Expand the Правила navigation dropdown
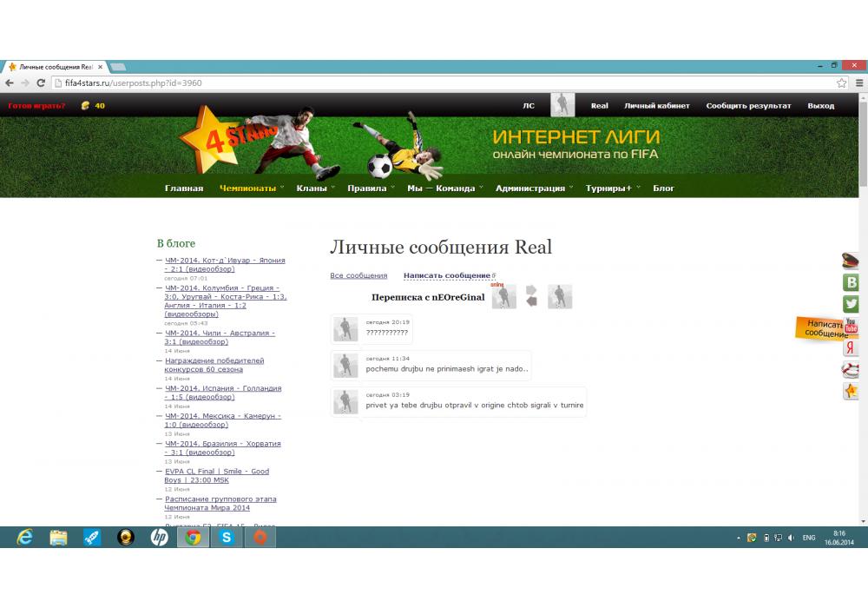868x608 pixels. (x=371, y=188)
